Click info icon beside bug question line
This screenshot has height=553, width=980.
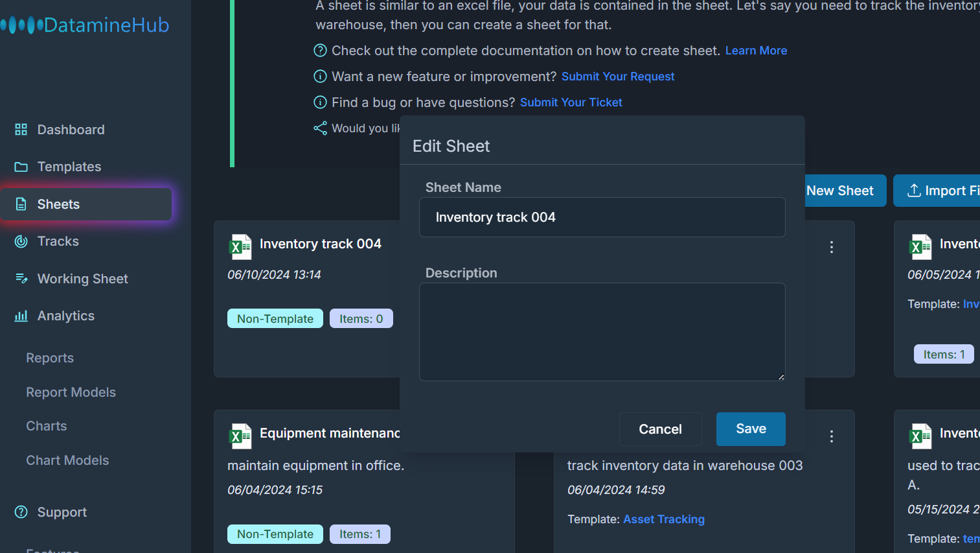click(320, 102)
